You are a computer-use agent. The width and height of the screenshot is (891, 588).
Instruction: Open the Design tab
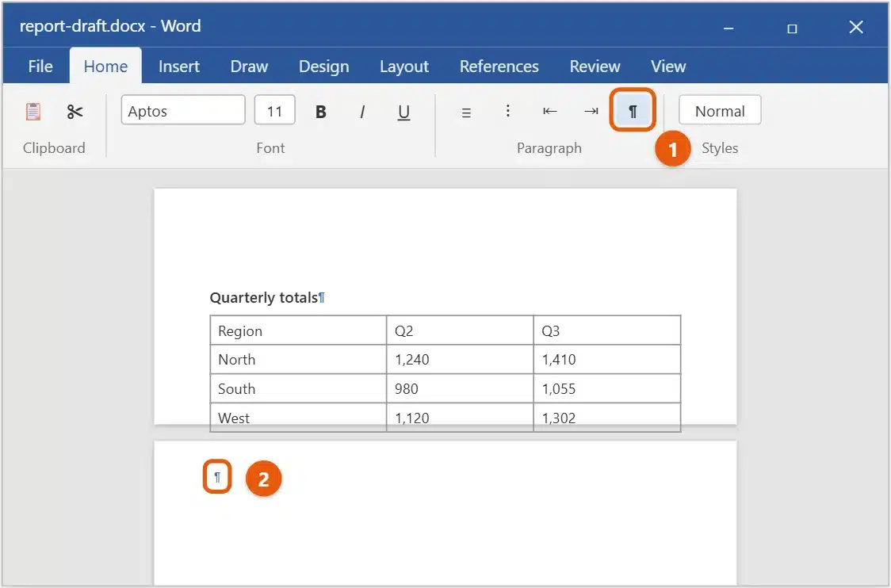(x=324, y=67)
